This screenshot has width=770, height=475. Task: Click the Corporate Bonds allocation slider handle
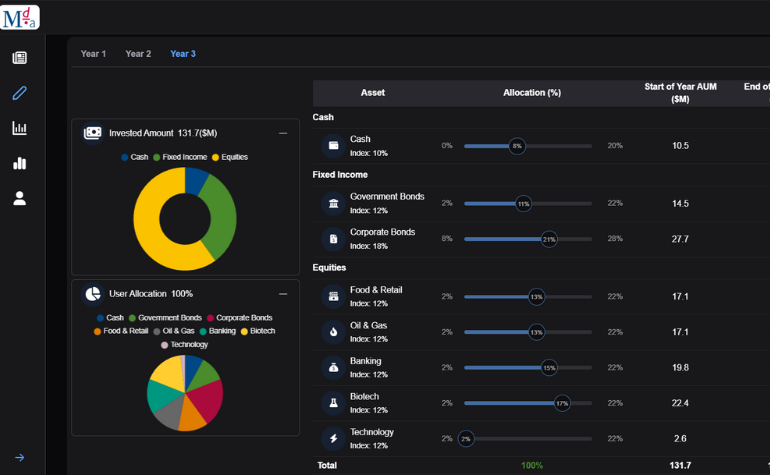tap(548, 239)
